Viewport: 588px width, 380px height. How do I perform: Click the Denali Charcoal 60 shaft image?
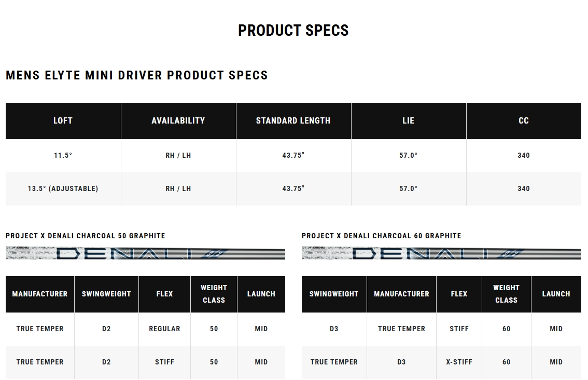click(x=441, y=253)
